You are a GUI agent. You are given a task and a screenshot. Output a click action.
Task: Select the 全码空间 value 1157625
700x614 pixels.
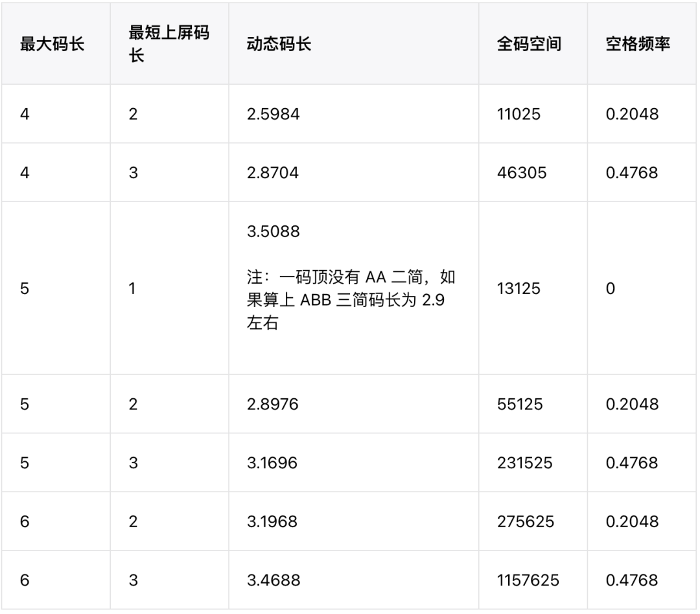click(528, 580)
